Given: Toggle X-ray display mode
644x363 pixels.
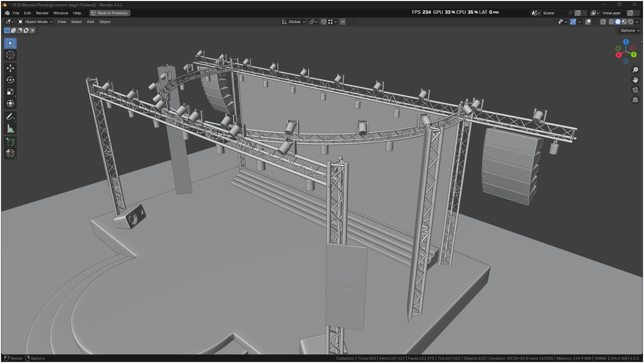Looking at the screenshot, I should pyautogui.click(x=603, y=22).
